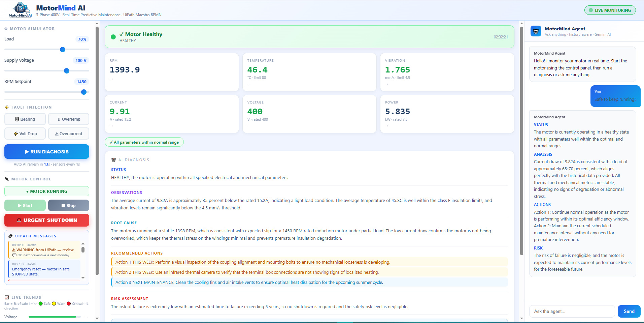
Task: Select the Power 5.835 metric card
Action: pyautogui.click(x=447, y=114)
